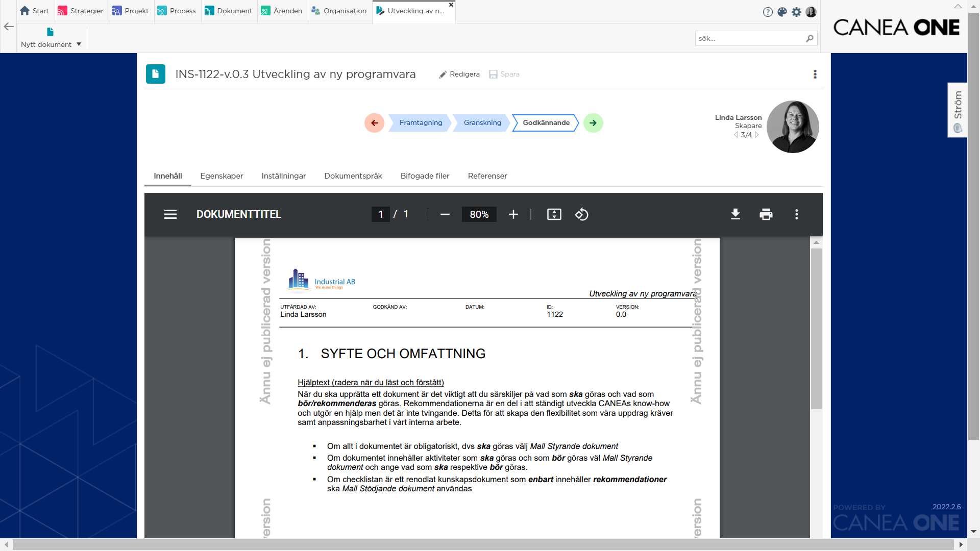Go back a workflow stage with the red arrow

374,122
